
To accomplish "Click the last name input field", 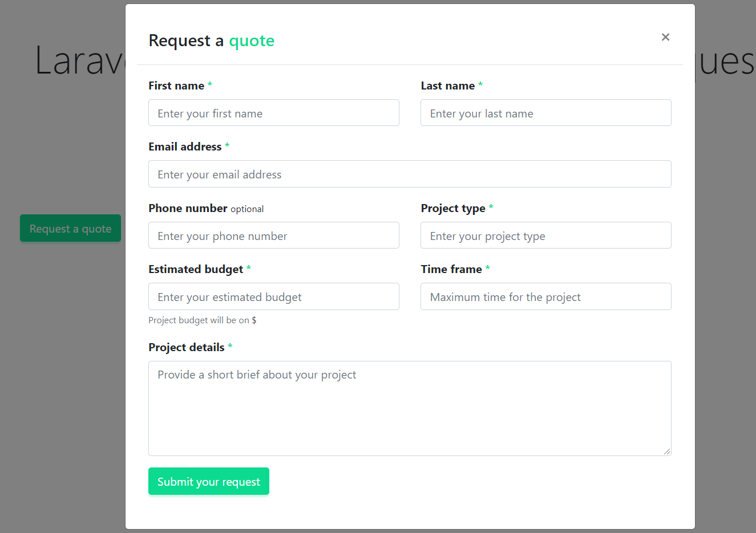I will pyautogui.click(x=545, y=113).
